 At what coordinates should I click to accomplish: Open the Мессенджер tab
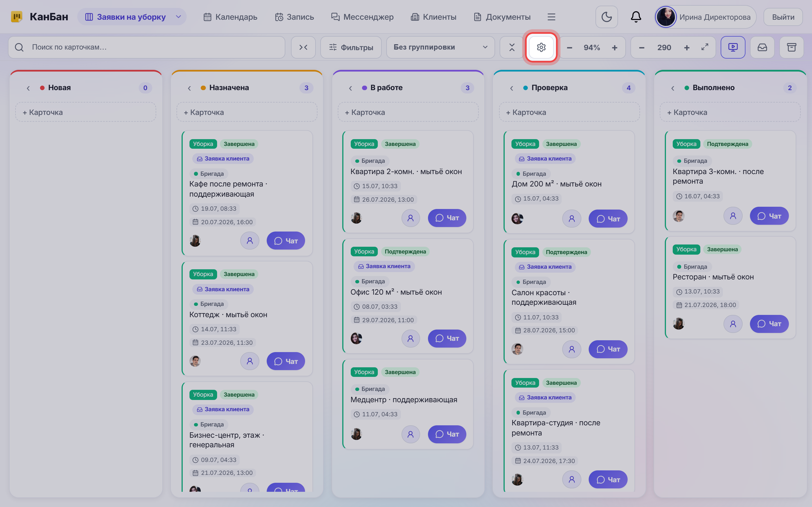(362, 17)
